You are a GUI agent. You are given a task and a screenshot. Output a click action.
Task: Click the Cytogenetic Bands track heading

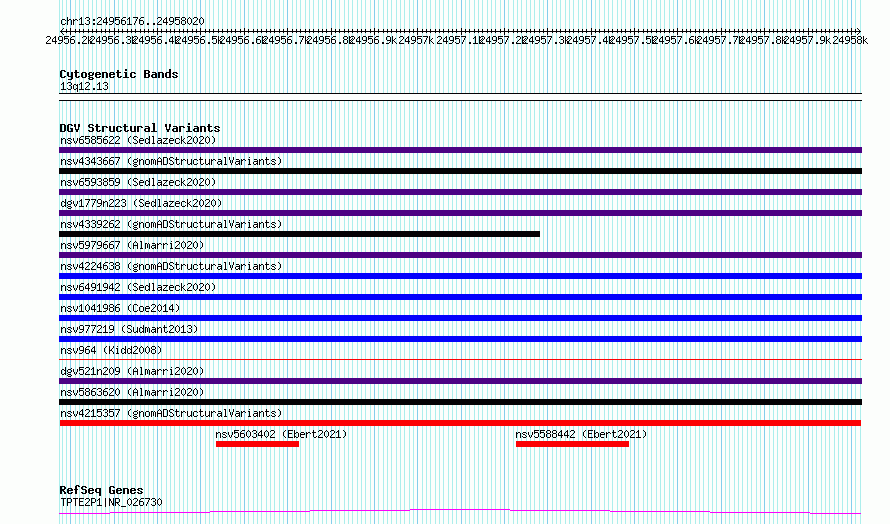119,74
